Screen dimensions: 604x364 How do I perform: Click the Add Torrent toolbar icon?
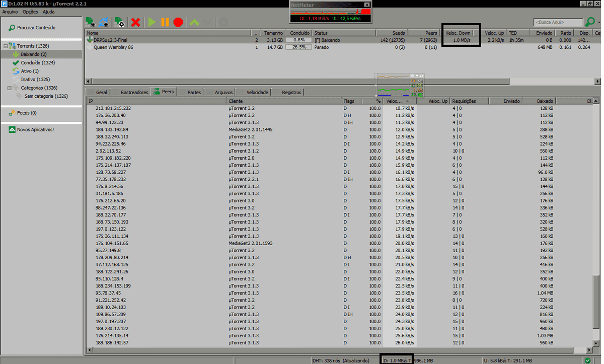coord(91,22)
